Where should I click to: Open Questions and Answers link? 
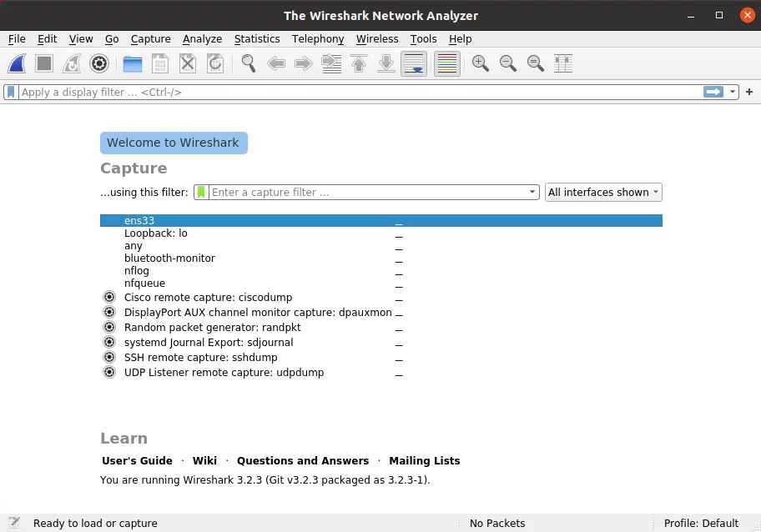pos(303,461)
